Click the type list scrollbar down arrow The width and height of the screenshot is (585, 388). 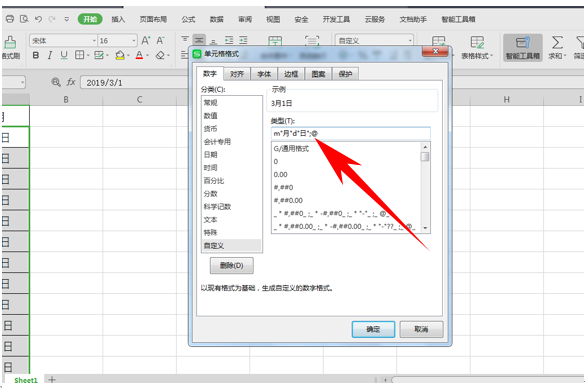tap(425, 228)
